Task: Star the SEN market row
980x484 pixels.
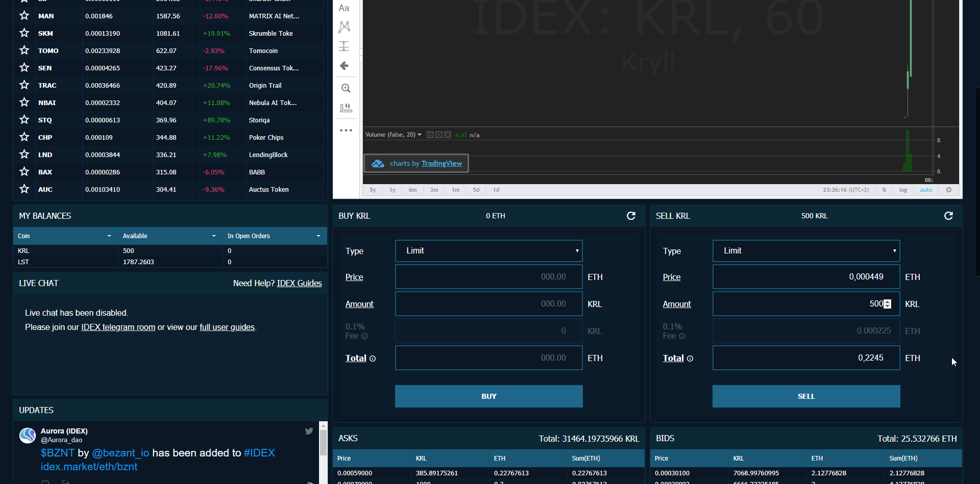Action: click(x=24, y=68)
